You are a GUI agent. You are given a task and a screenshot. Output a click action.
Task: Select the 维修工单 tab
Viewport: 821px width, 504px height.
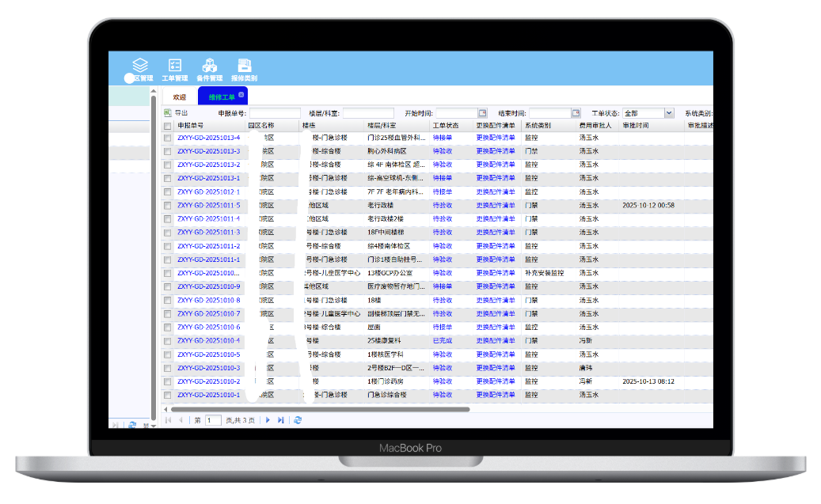(220, 97)
